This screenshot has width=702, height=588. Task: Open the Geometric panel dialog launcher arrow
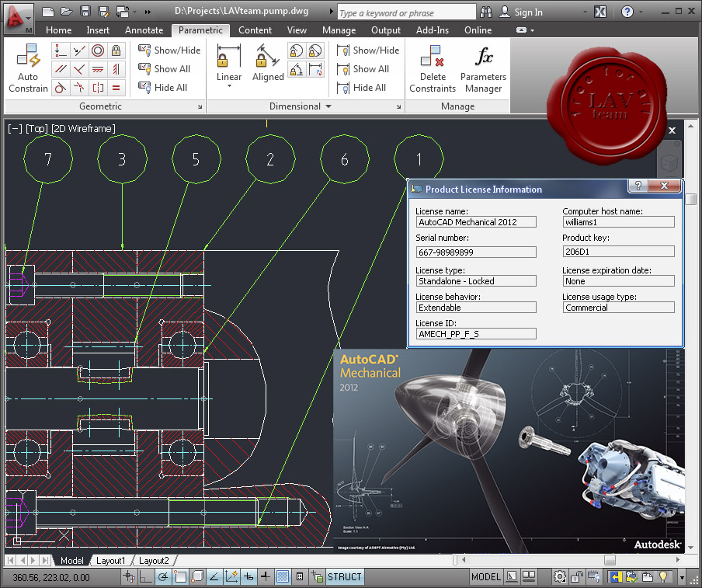pos(200,106)
